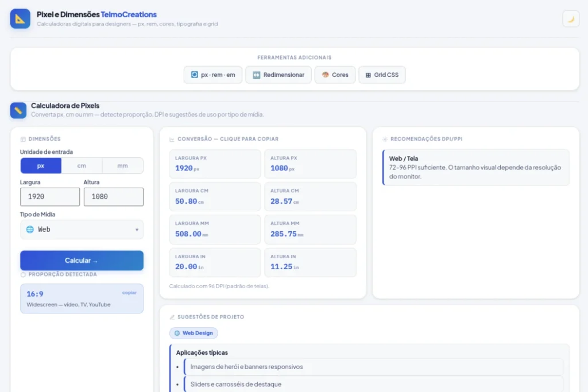Select the mm input unit
This screenshot has width=588, height=392.
pos(122,166)
